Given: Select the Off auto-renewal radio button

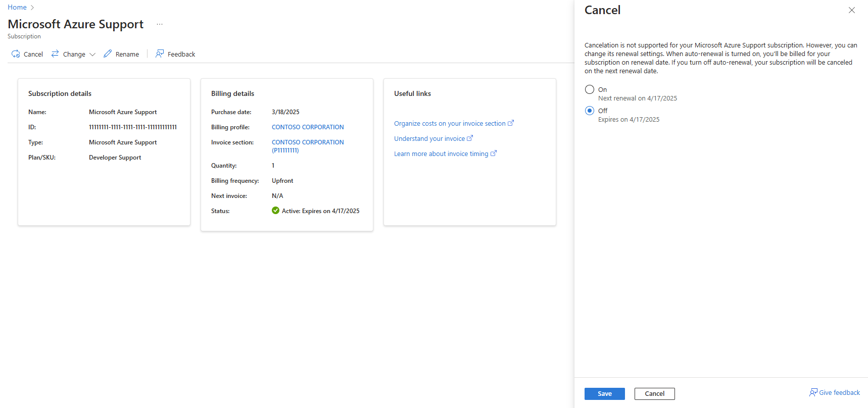Looking at the screenshot, I should tap(589, 111).
